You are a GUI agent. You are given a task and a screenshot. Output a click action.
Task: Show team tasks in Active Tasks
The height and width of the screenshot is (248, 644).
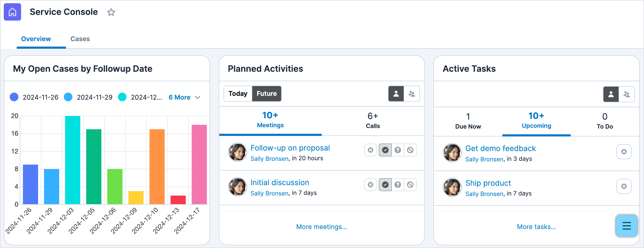click(626, 94)
